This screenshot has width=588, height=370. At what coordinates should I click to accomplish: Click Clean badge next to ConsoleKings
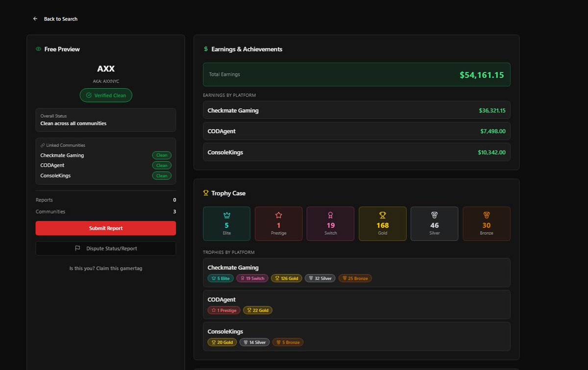162,175
